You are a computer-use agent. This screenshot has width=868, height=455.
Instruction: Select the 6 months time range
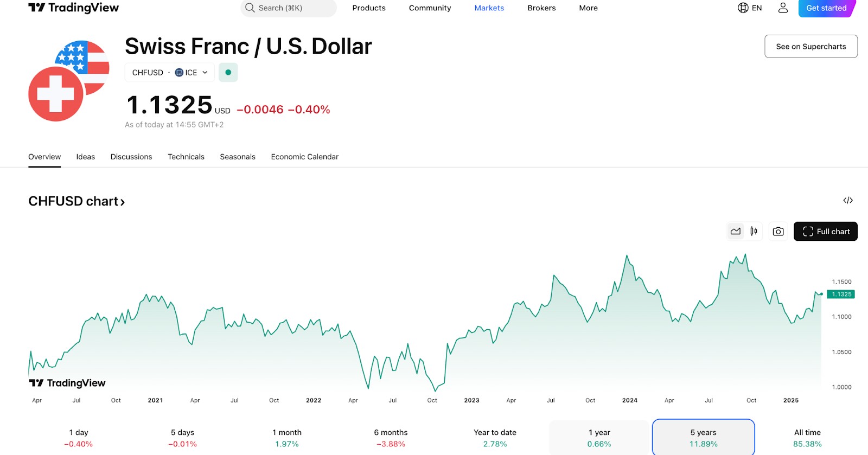(391, 438)
